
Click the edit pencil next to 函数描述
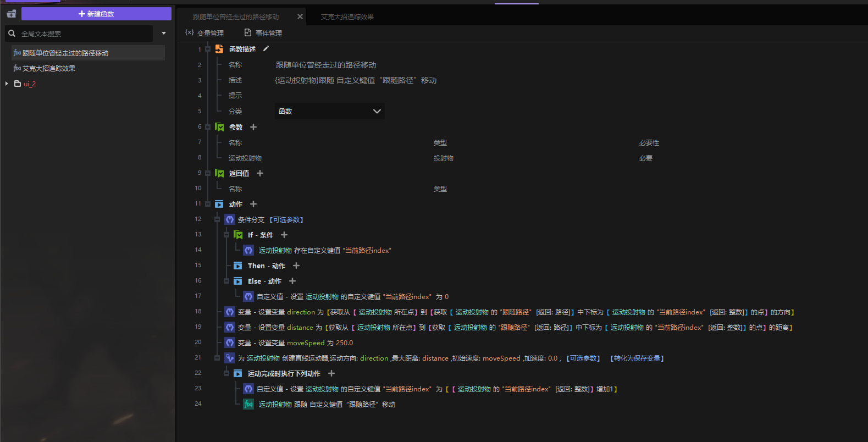(x=266, y=48)
